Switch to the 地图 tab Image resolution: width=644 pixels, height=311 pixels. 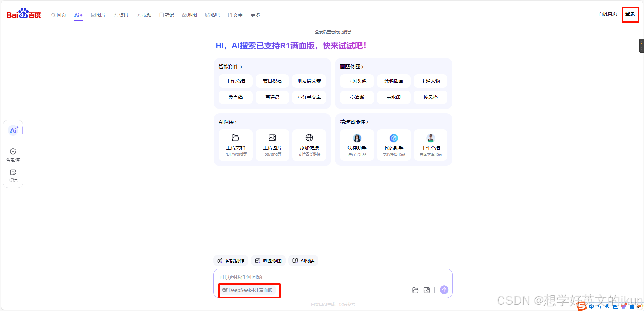click(x=190, y=15)
